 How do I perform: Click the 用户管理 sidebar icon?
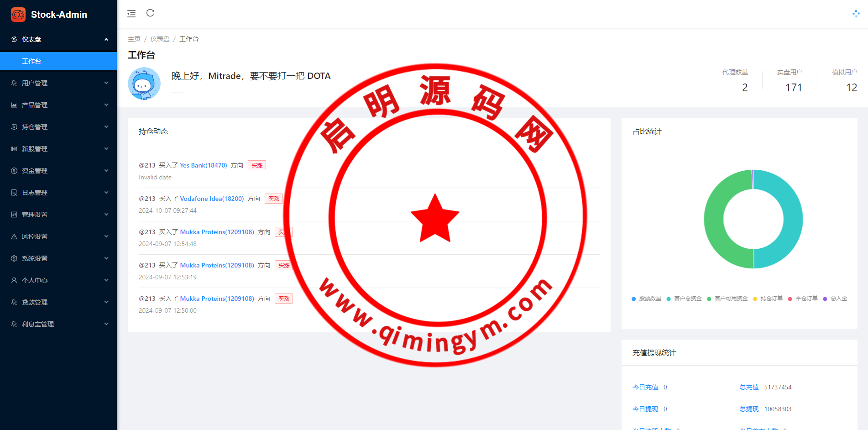click(14, 83)
